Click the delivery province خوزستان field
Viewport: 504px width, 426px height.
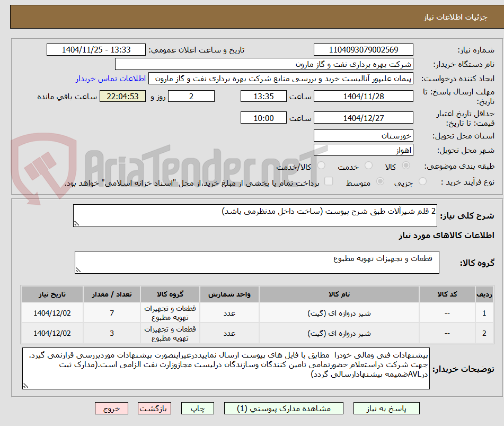pyautogui.click(x=364, y=136)
